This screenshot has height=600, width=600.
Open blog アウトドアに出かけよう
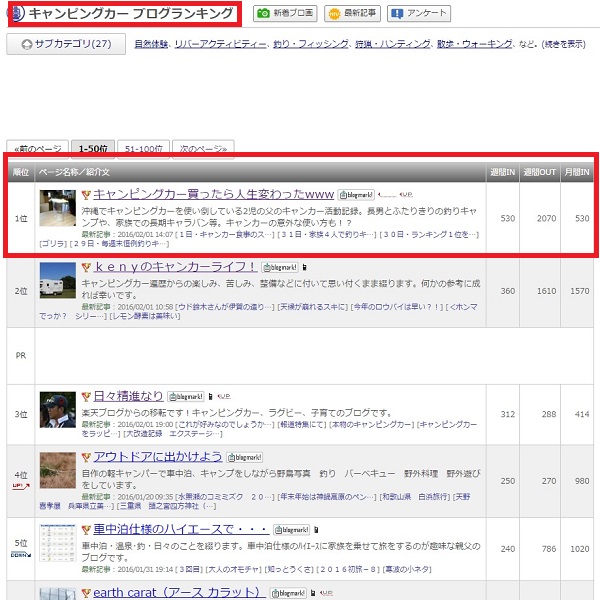point(158,457)
